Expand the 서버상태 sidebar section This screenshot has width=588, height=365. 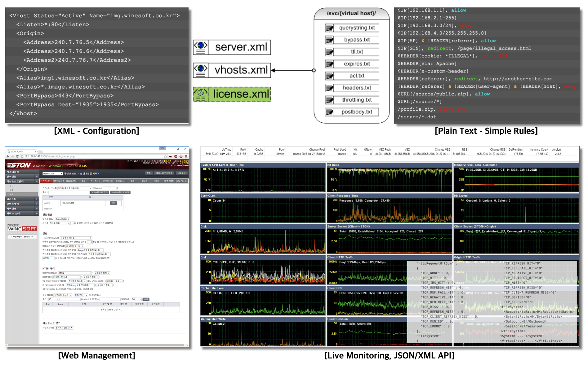click(x=37, y=209)
